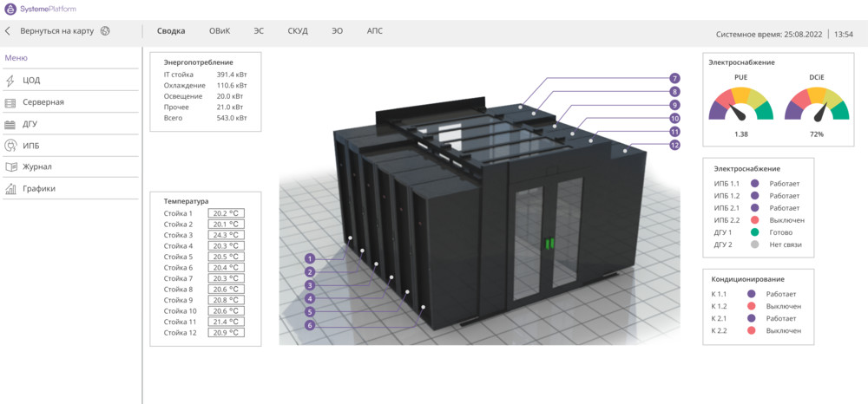The width and height of the screenshot is (868, 404).
Task: Click rack marker number 7 on the model
Action: coord(674,78)
